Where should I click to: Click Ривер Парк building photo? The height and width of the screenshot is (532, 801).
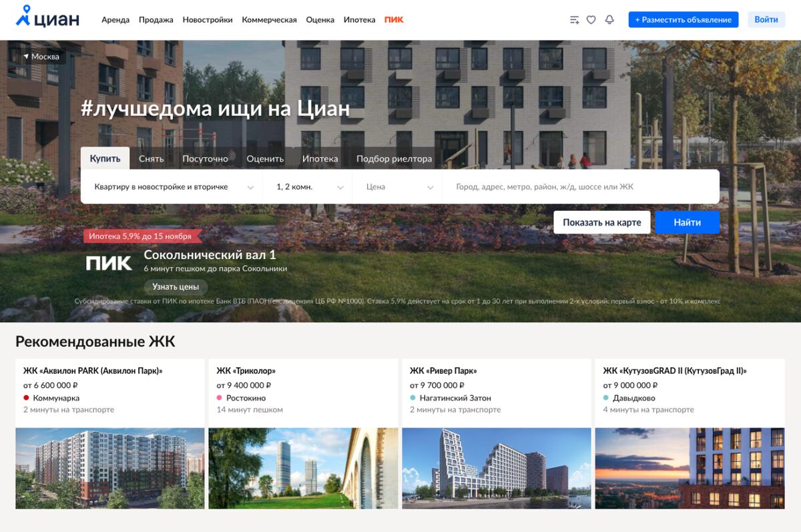point(497,469)
